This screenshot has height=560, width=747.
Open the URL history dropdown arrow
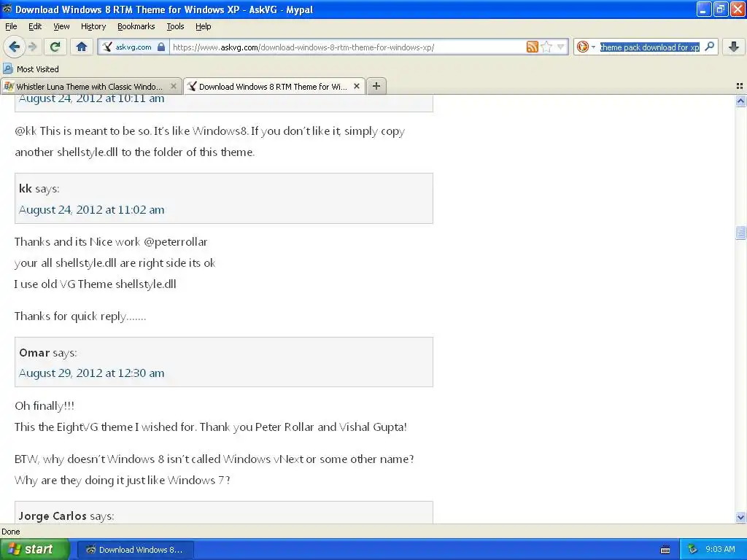click(x=561, y=47)
